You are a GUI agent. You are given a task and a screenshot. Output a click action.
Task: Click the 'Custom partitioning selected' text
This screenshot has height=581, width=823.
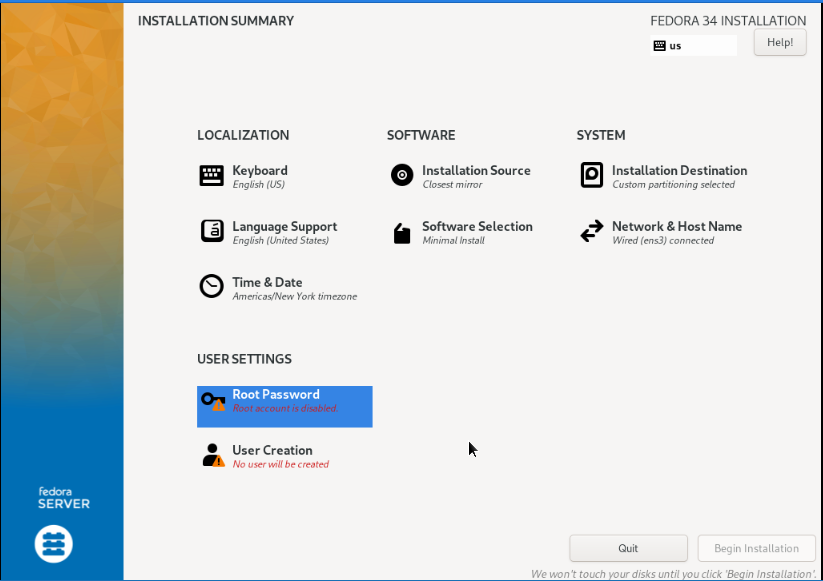(673, 185)
